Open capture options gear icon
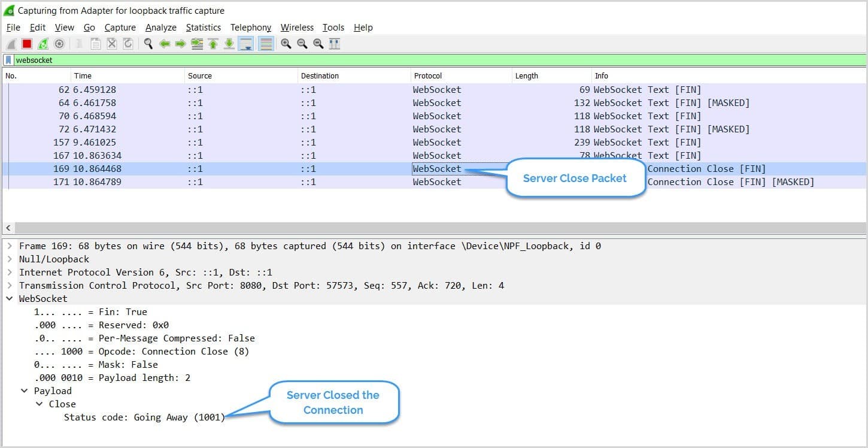The width and height of the screenshot is (868, 448). [59, 44]
